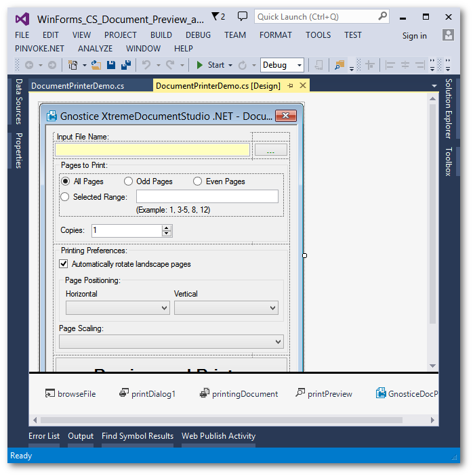Click the designer scroll down arrow

coord(432,366)
